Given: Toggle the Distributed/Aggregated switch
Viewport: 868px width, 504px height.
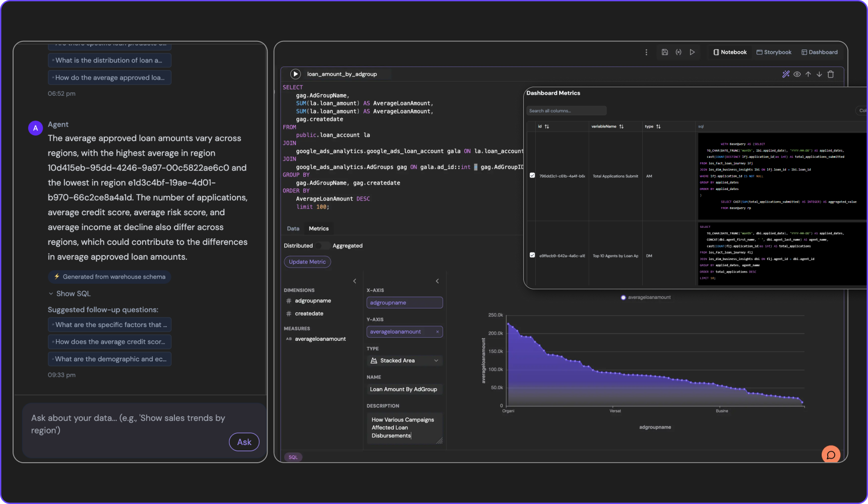Looking at the screenshot, I should pyautogui.click(x=323, y=246).
